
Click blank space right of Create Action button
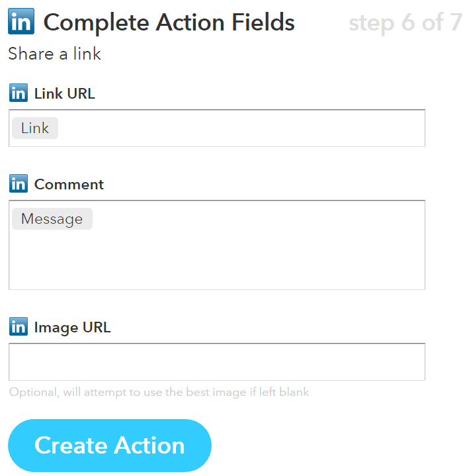point(331,446)
